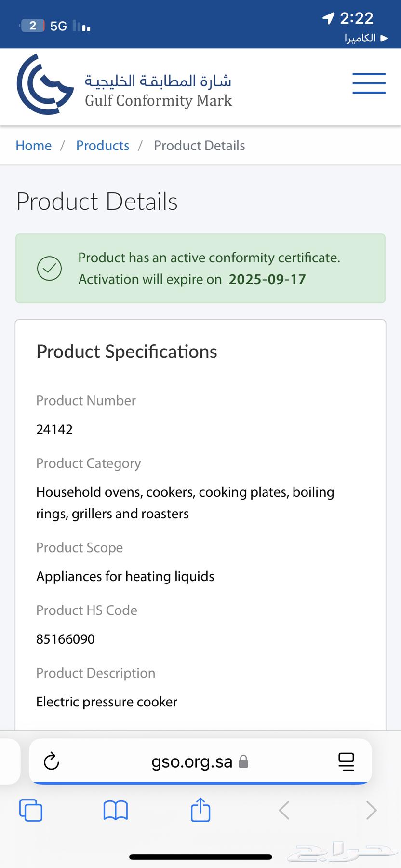Select the HS code 85166090
This screenshot has width=401, height=868.
(66, 639)
